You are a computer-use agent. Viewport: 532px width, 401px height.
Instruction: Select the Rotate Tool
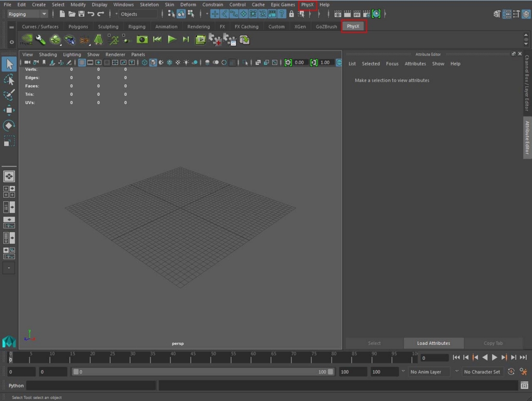click(9, 126)
